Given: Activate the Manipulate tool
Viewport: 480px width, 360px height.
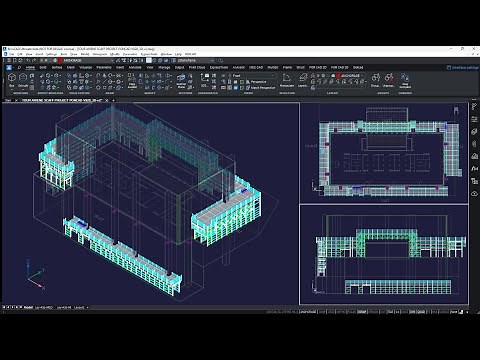Looking at the screenshot, I should pyautogui.click(x=287, y=80).
